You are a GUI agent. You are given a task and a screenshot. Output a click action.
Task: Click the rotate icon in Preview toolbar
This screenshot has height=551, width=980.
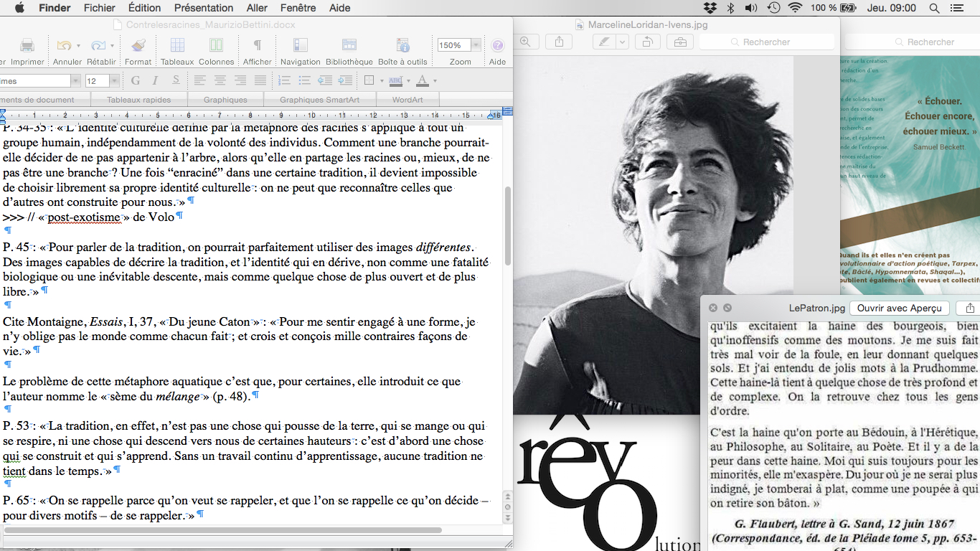[646, 42]
